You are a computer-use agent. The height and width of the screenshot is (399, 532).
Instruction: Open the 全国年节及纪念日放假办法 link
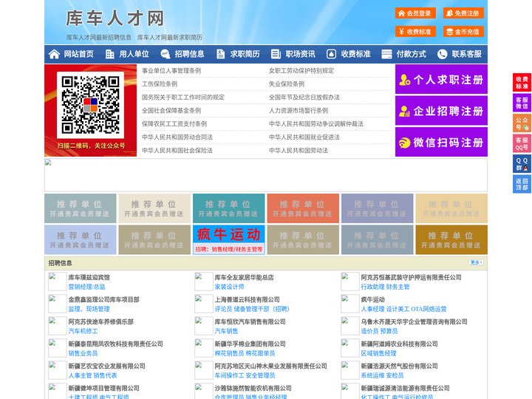tap(304, 97)
